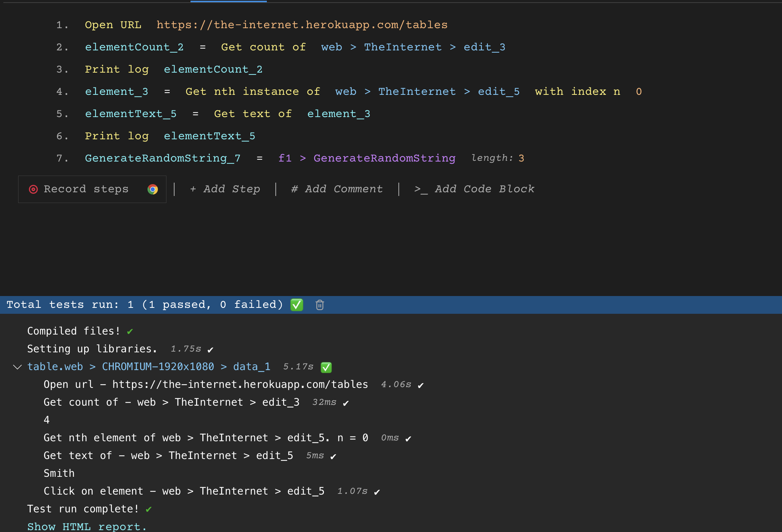Click green passed checkmark in summary bar
This screenshot has width=782, height=532.
(296, 305)
